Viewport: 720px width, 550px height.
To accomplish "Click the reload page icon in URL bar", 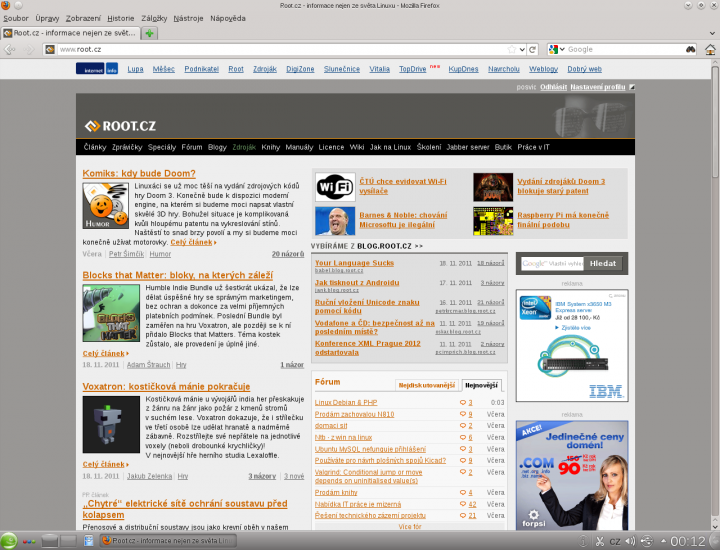I will 533,49.
